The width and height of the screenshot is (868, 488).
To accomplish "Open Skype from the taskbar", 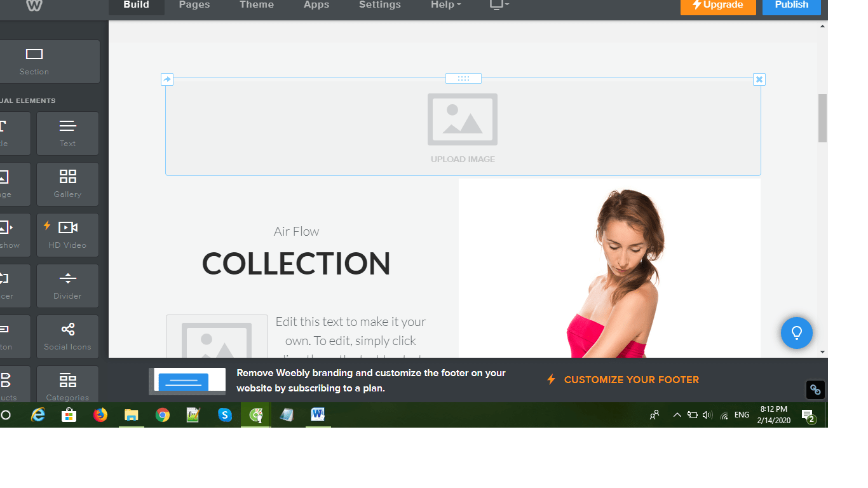I will point(225,415).
